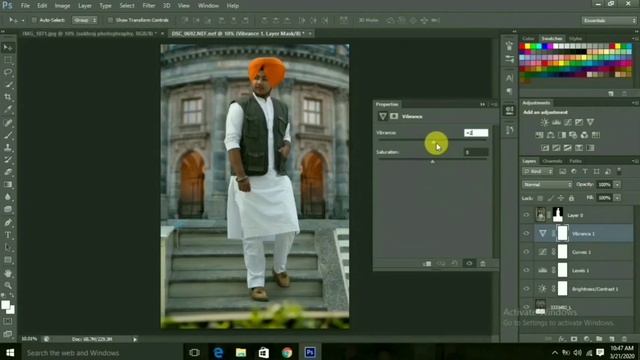
Task: Select the Horizontal Type tool
Action: (8, 235)
